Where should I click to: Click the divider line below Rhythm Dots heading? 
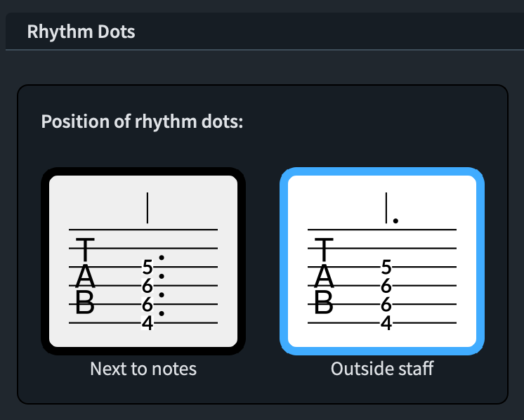click(264, 50)
